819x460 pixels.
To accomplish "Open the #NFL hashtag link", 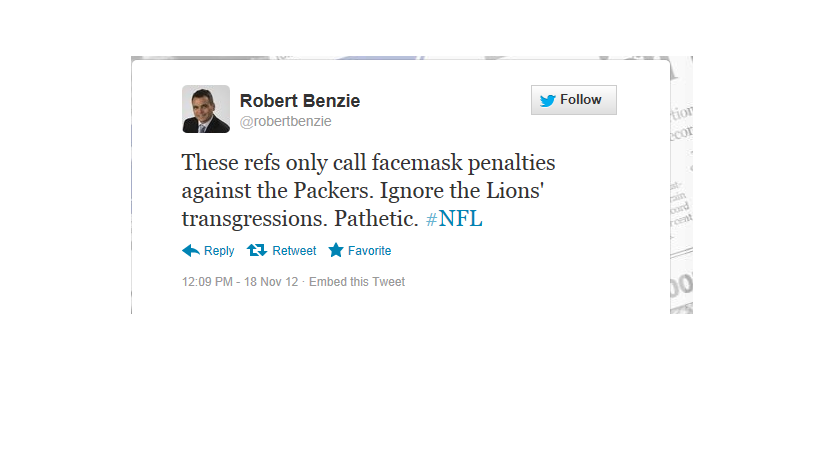I will pyautogui.click(x=454, y=219).
